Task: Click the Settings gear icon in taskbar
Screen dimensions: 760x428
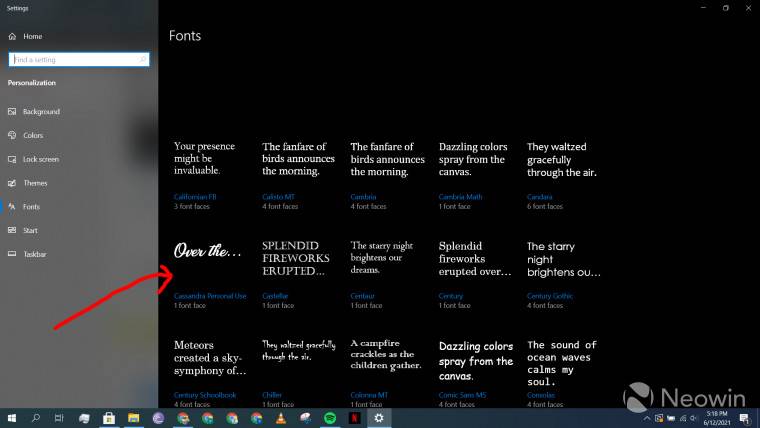Action: pyautogui.click(x=379, y=417)
